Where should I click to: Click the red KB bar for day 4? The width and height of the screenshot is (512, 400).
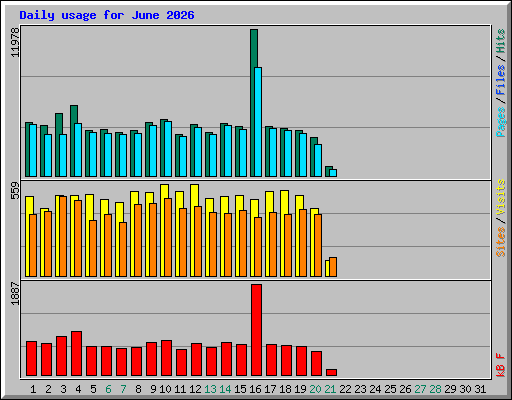(x=76, y=353)
